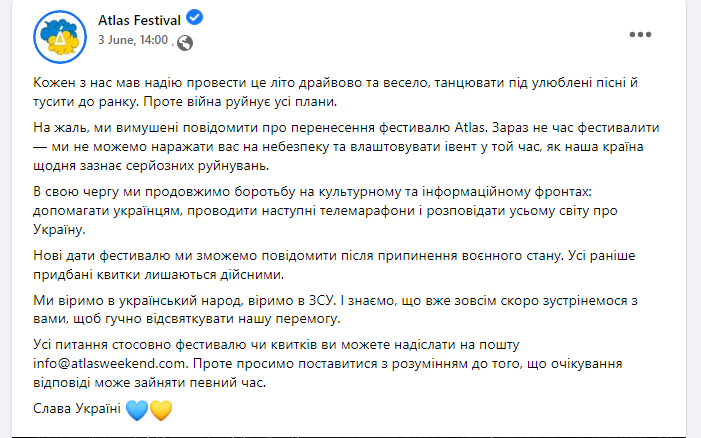Click the paragraph beginning "В свою чергу"
This screenshot has width=701, height=438.
325,211
